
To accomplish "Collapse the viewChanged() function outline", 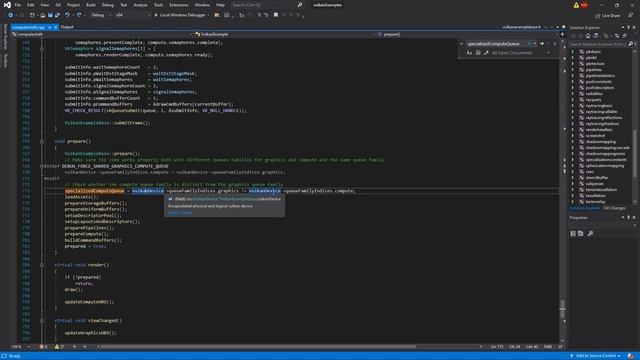I will tap(42, 320).
